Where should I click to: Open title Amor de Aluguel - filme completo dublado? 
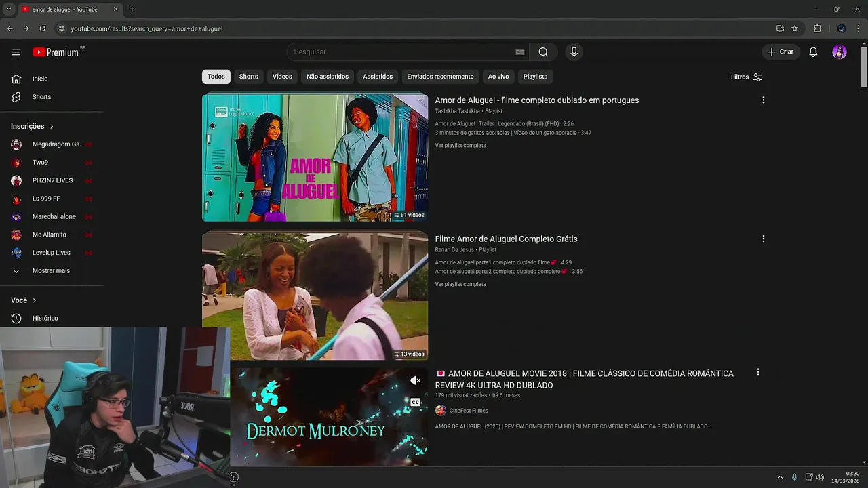point(537,100)
